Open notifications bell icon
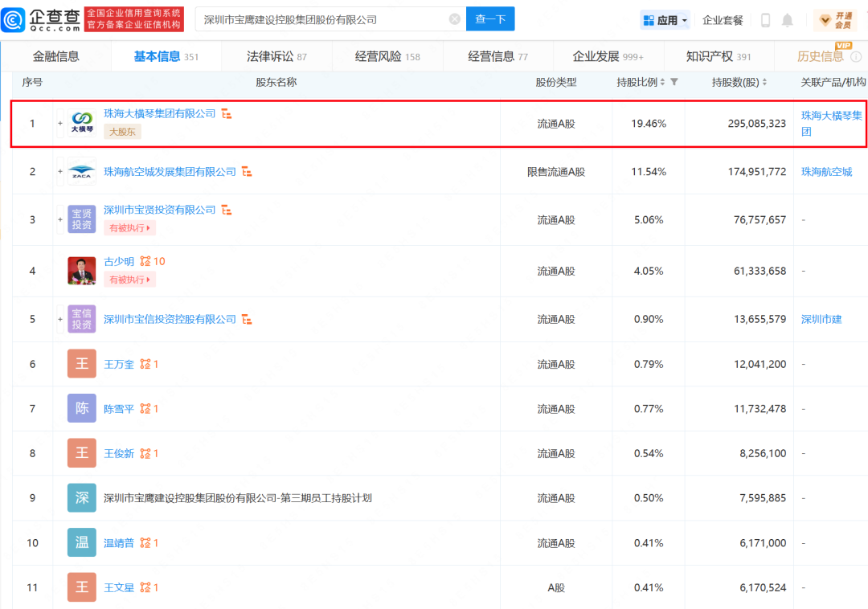This screenshot has height=609, width=868. [x=788, y=20]
